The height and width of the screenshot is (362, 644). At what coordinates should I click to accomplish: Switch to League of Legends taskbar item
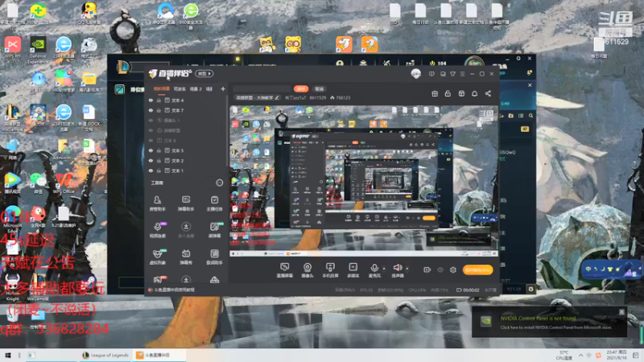point(105,356)
